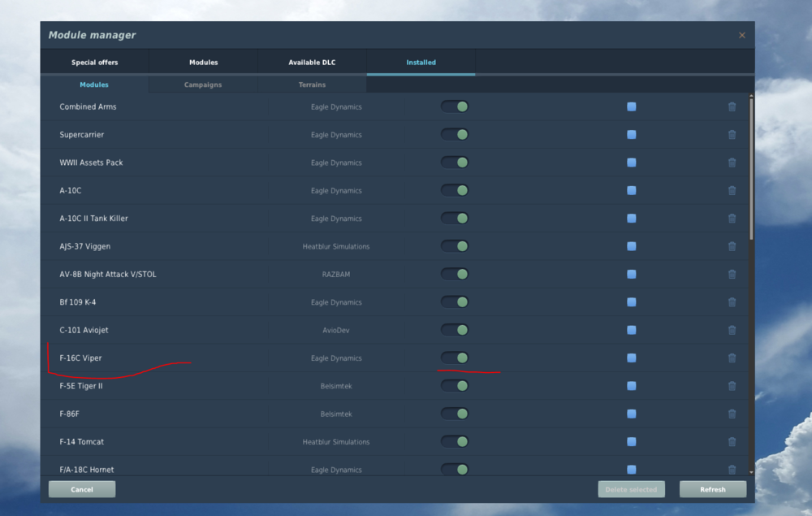Click the Delete selected button
The height and width of the screenshot is (516, 812).
click(631, 489)
